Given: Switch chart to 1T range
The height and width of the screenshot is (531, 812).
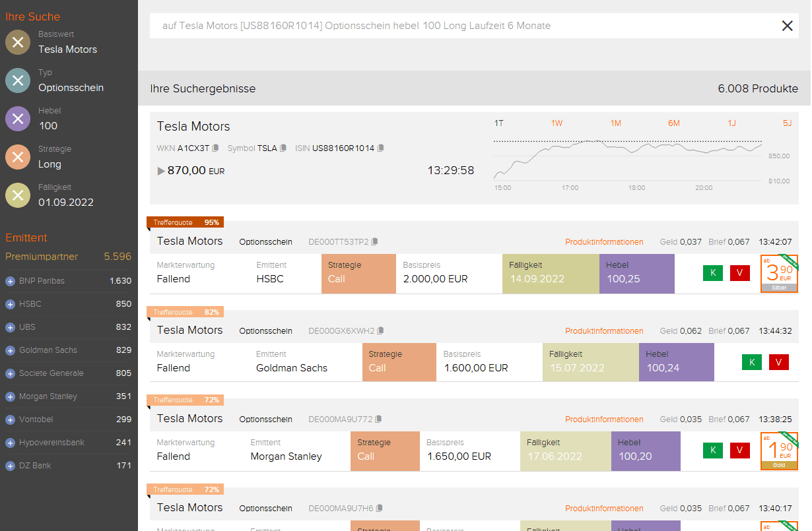Looking at the screenshot, I should click(x=499, y=123).
